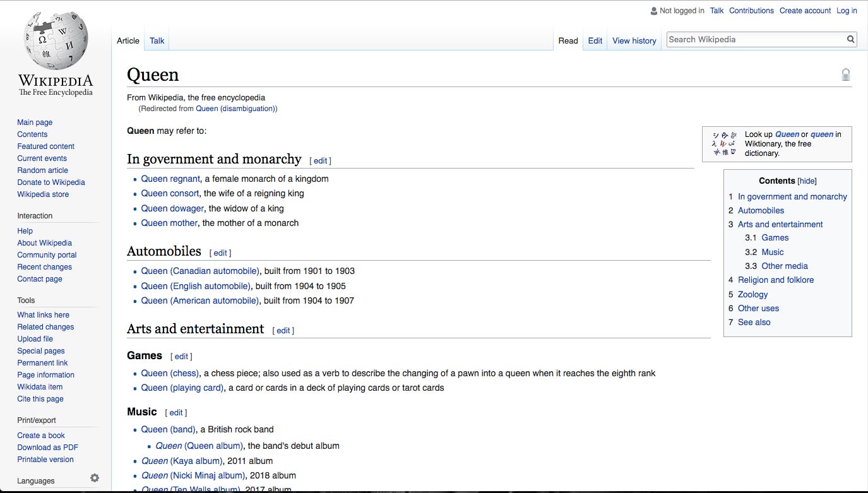868x493 pixels.
Task: Open Current events in sidebar
Action: pyautogui.click(x=42, y=158)
